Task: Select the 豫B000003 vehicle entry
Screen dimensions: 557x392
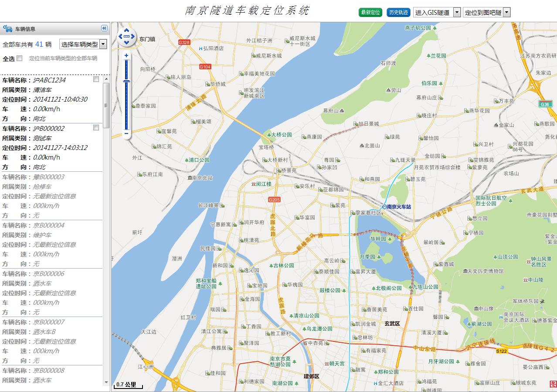Action: pos(49,177)
